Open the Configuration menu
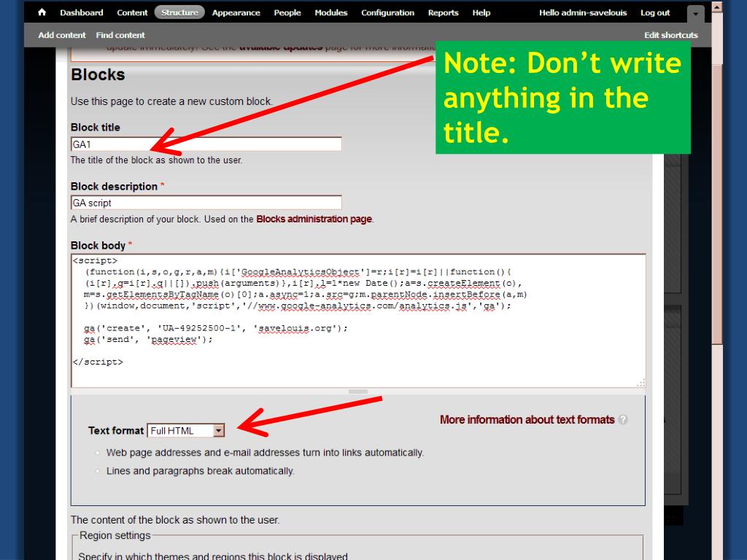This screenshot has height=560, width=747. pyautogui.click(x=388, y=13)
